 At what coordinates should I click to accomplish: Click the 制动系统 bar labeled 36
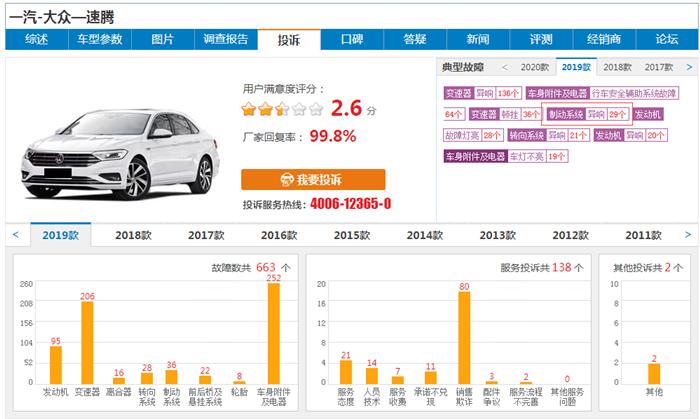(171, 377)
